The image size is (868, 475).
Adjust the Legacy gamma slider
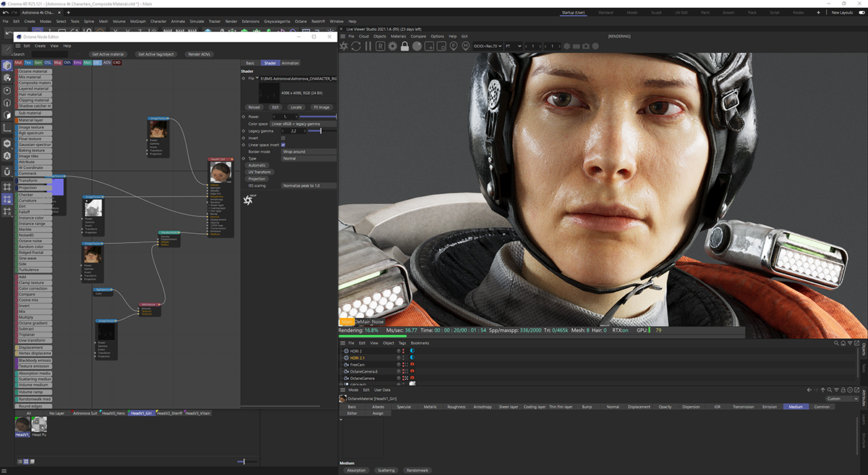click(320, 131)
